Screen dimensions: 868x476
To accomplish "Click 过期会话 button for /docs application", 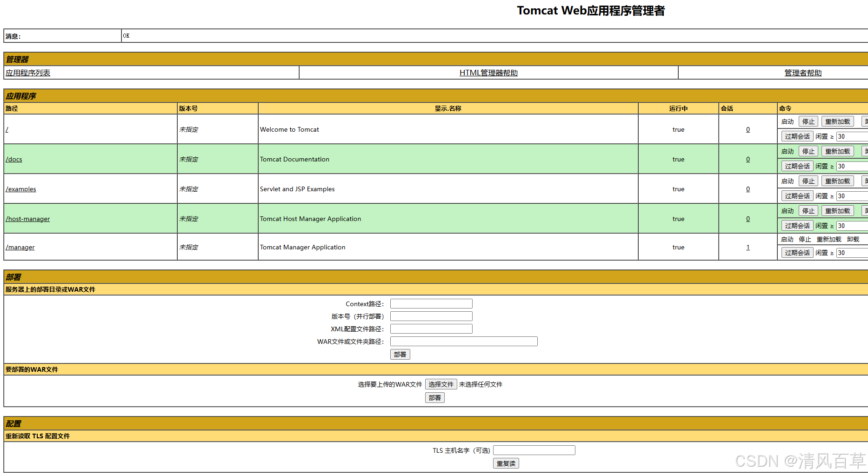I will [x=797, y=166].
